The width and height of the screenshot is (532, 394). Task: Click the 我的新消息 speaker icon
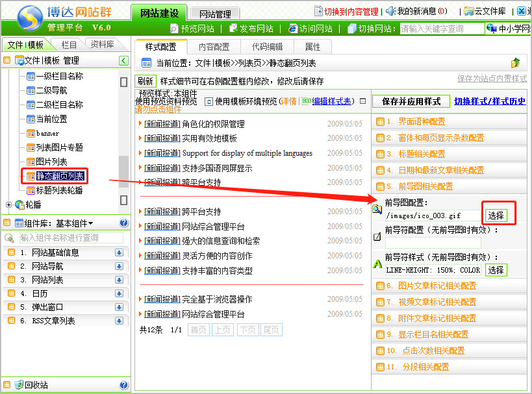point(390,11)
